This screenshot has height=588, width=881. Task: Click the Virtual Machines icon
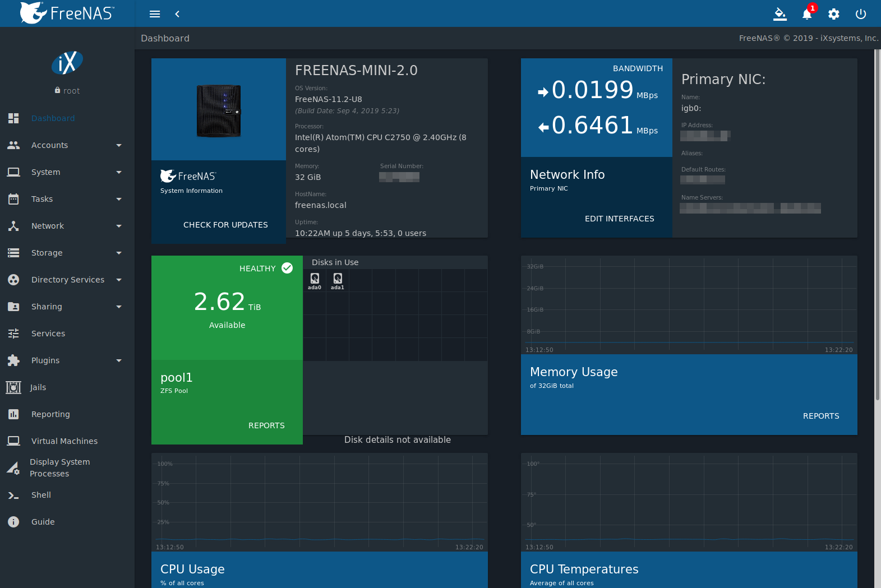coord(13,441)
